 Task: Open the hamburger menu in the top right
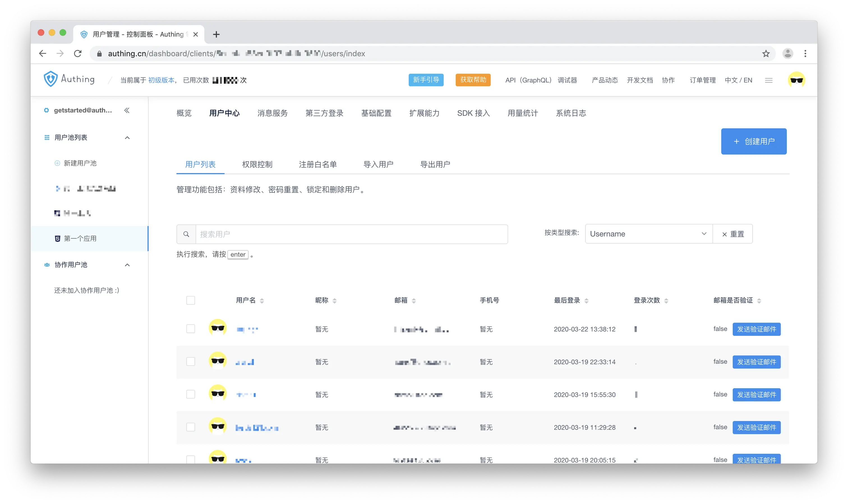(768, 80)
